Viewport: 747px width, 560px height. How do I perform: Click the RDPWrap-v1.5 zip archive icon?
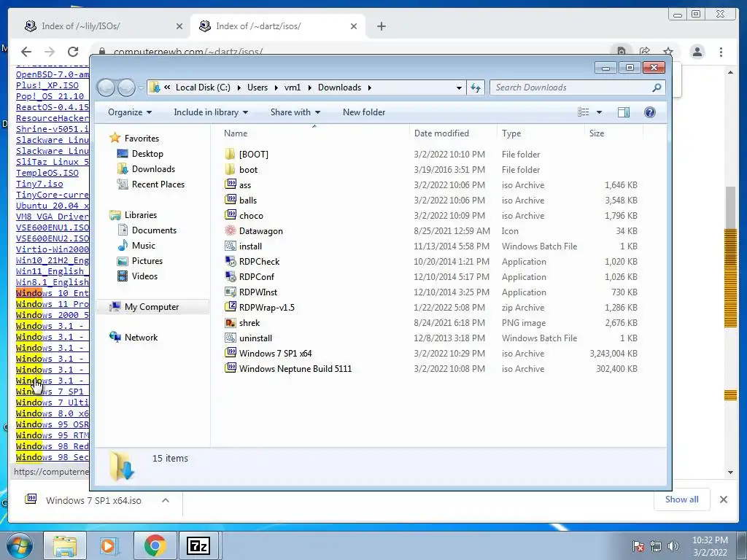(230, 307)
